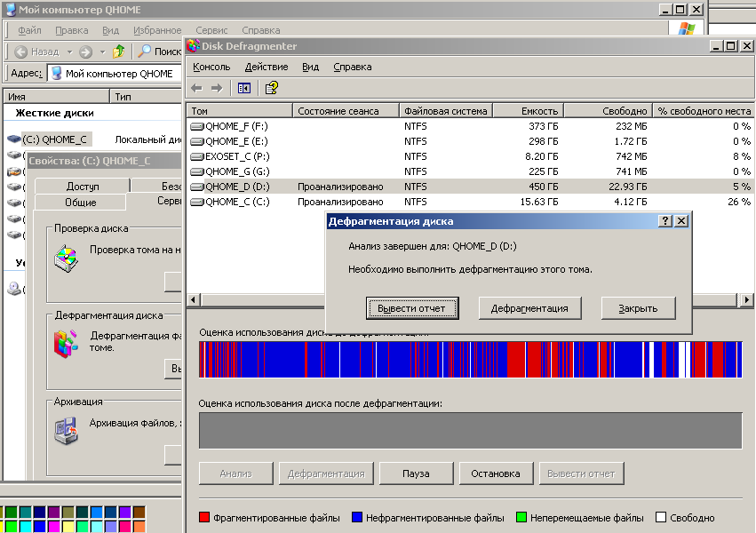Click the ? help button in the defragmentation dialog
The image size is (756, 533).
(665, 220)
